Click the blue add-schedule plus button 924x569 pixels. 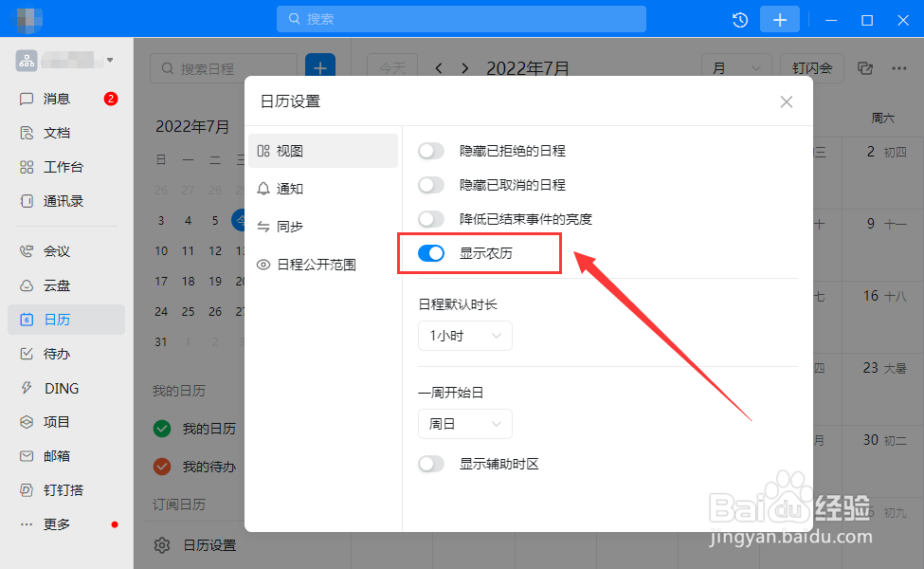(x=320, y=68)
